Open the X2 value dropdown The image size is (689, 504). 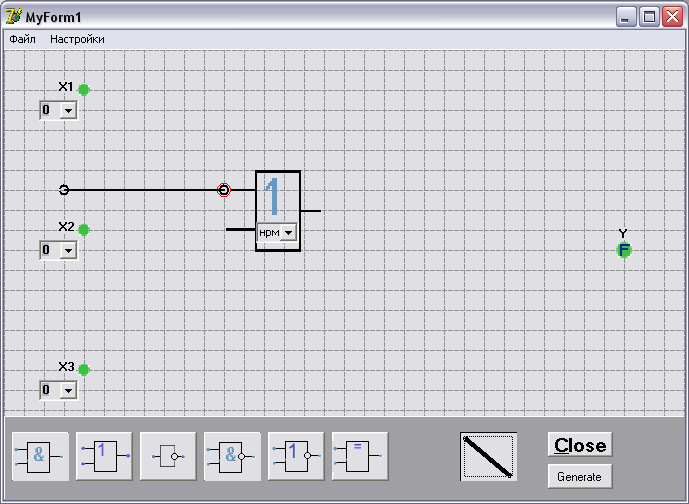(69, 250)
